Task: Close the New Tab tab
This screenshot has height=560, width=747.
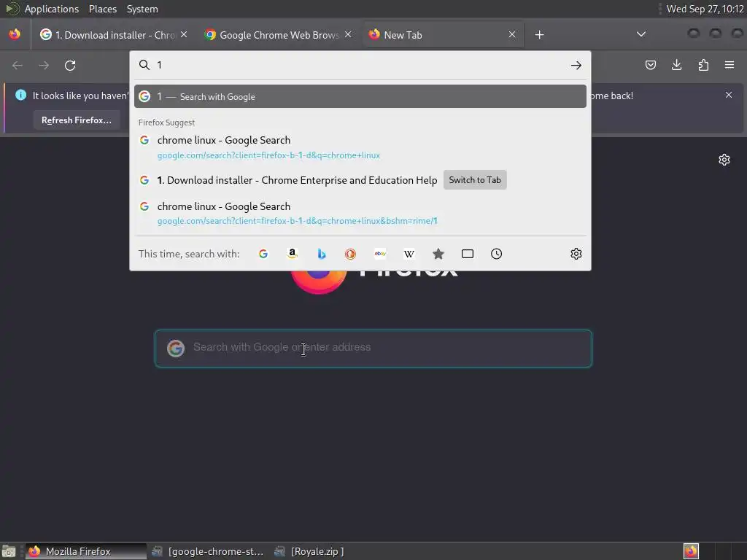Action: 512,34
